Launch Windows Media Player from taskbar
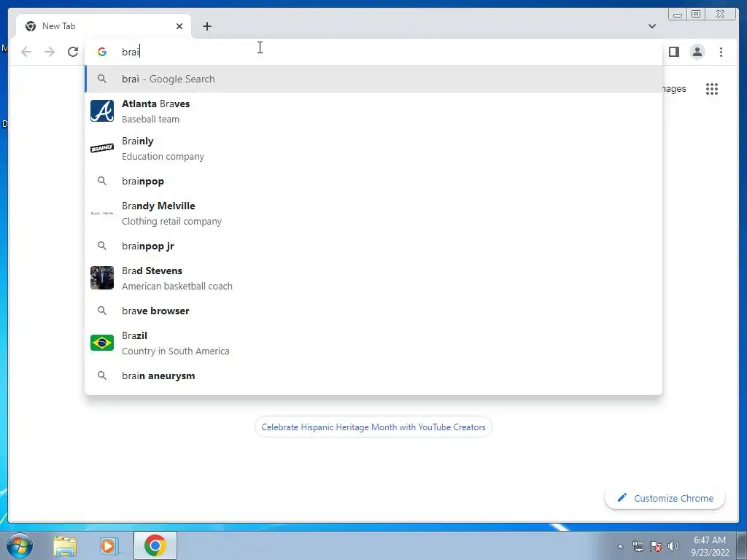 tap(109, 546)
